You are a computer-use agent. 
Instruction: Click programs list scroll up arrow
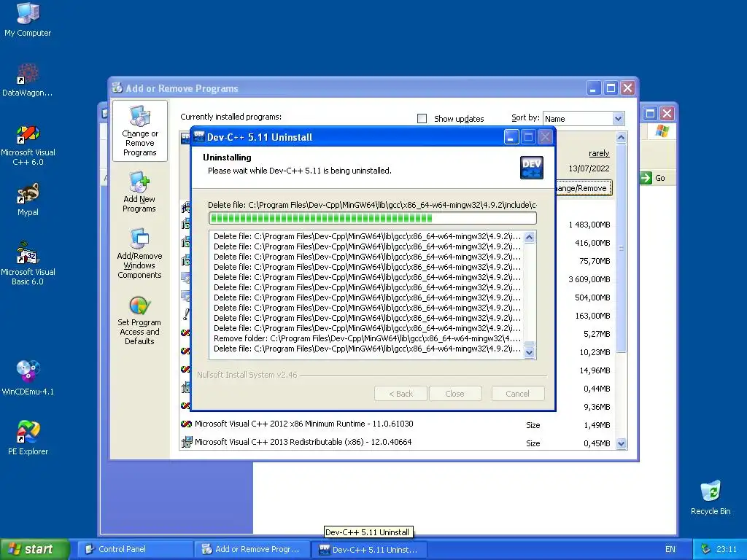click(621, 138)
